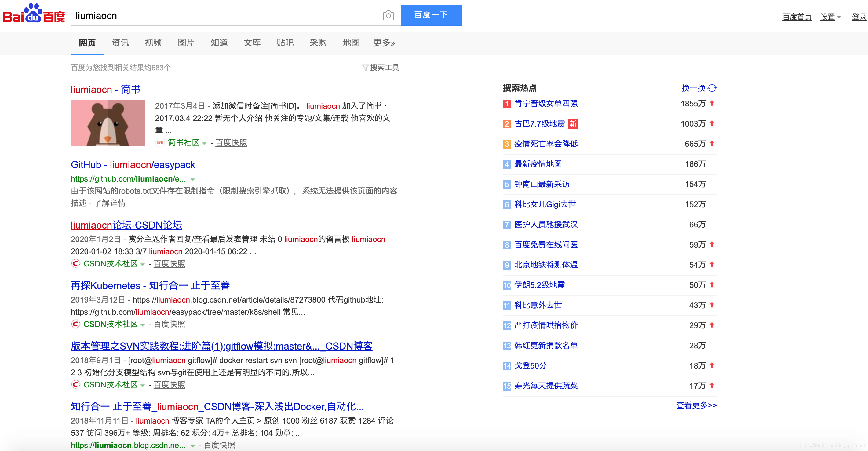Click 了解详情 link under GitHub result
This screenshot has height=451, width=868.
click(x=110, y=203)
